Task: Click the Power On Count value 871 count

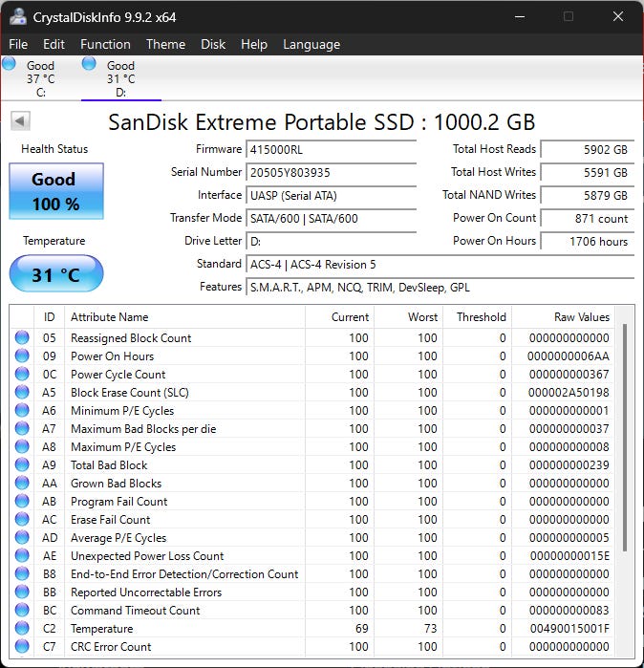Action: click(x=588, y=219)
